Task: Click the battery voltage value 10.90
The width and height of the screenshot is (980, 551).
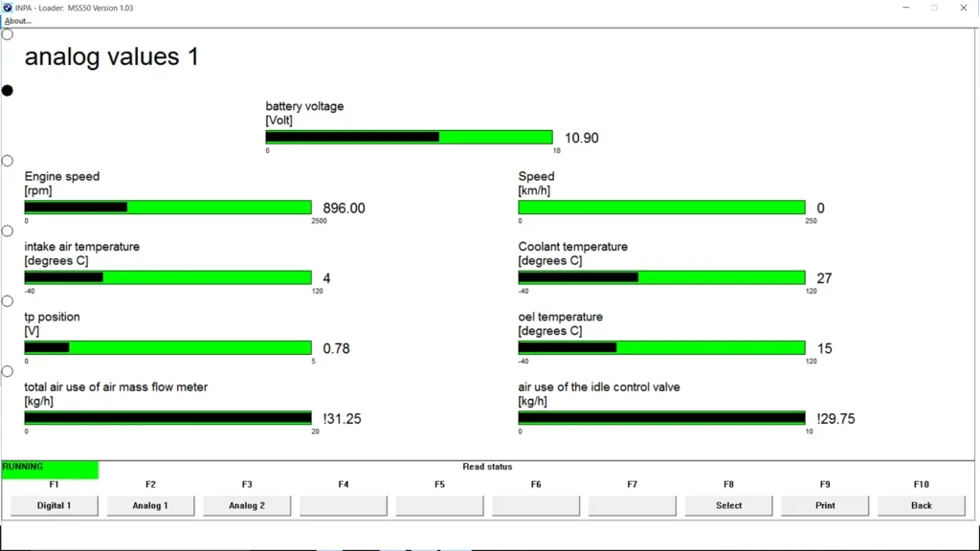Action: point(581,138)
